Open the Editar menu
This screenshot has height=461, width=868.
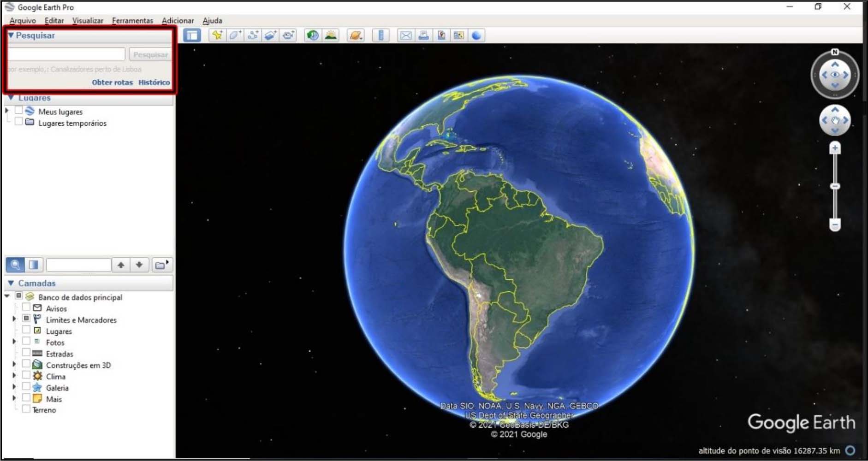pos(54,21)
